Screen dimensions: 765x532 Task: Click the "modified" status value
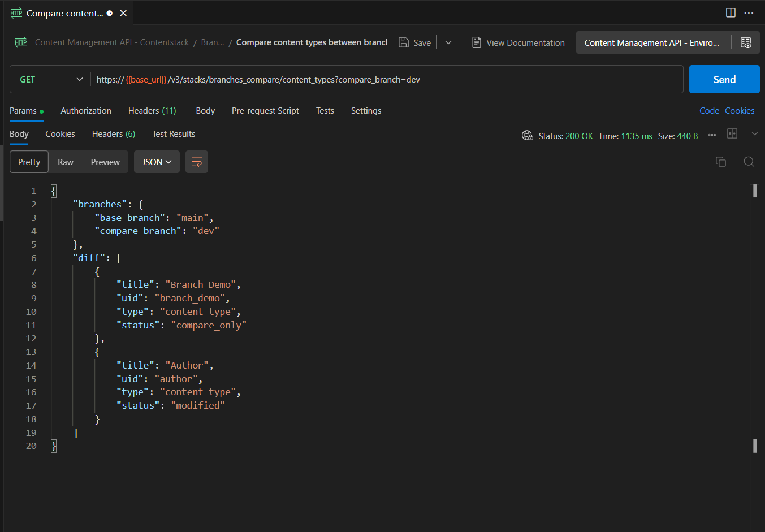(x=198, y=405)
